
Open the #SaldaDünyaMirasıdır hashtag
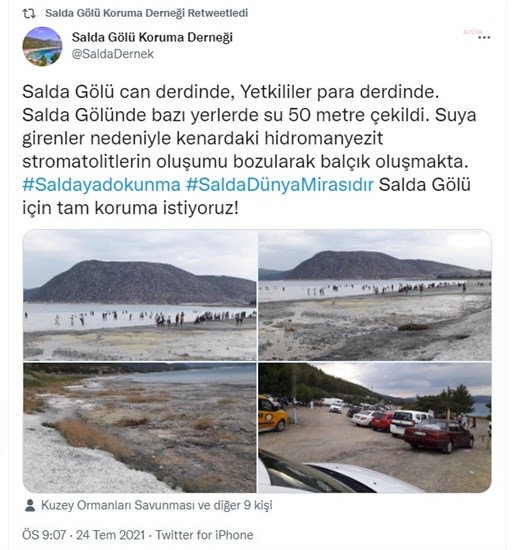tap(280, 185)
